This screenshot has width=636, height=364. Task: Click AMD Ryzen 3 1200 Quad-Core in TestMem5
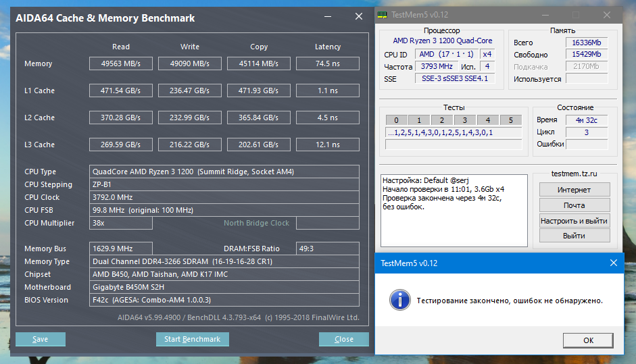(x=443, y=41)
